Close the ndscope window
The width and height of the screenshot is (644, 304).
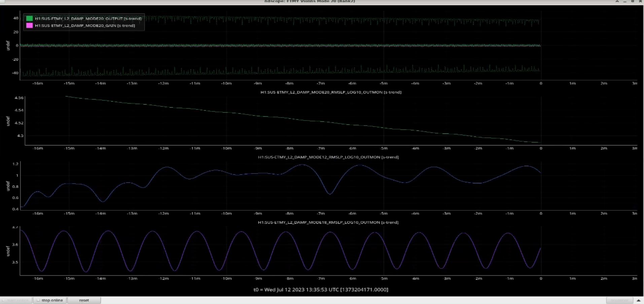pyautogui.click(x=640, y=2)
